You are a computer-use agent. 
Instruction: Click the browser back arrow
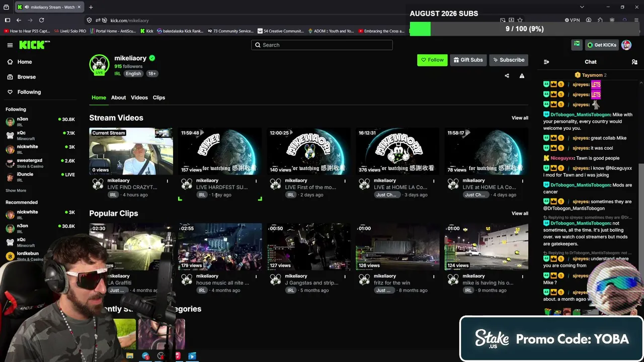[19, 20]
